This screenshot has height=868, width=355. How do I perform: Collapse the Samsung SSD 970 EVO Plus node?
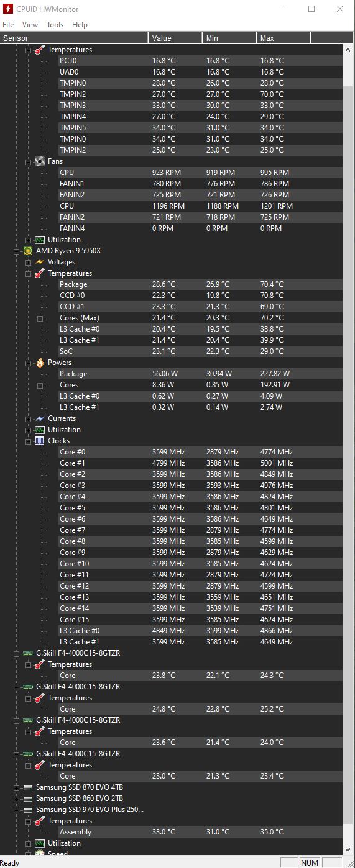coord(16,810)
